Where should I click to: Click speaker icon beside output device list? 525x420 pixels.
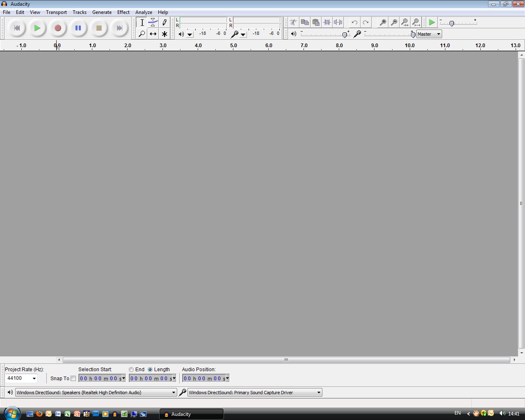point(10,393)
